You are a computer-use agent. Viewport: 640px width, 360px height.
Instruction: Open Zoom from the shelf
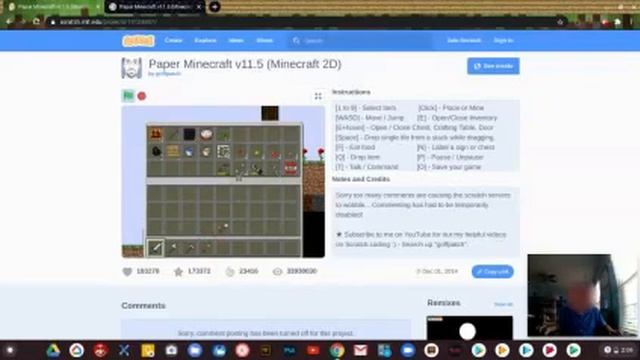click(407, 350)
